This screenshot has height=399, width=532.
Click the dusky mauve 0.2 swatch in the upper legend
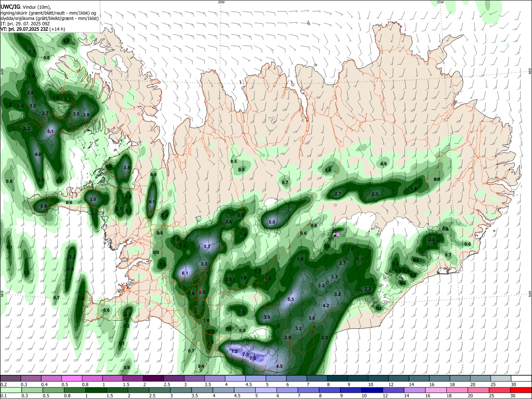(x=10, y=379)
